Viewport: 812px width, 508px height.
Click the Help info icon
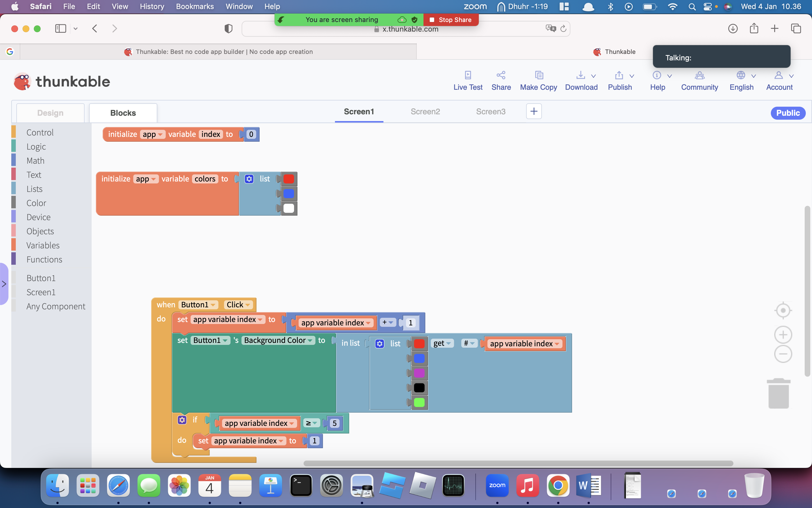coord(657,75)
